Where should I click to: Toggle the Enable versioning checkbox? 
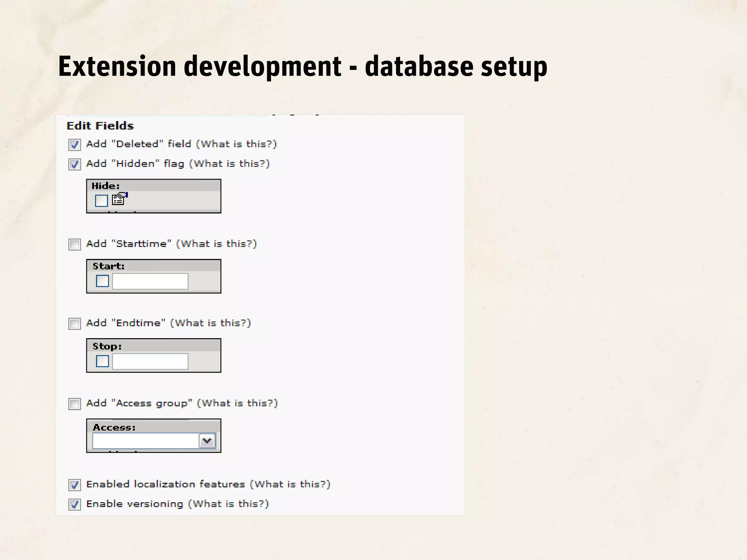pos(75,505)
